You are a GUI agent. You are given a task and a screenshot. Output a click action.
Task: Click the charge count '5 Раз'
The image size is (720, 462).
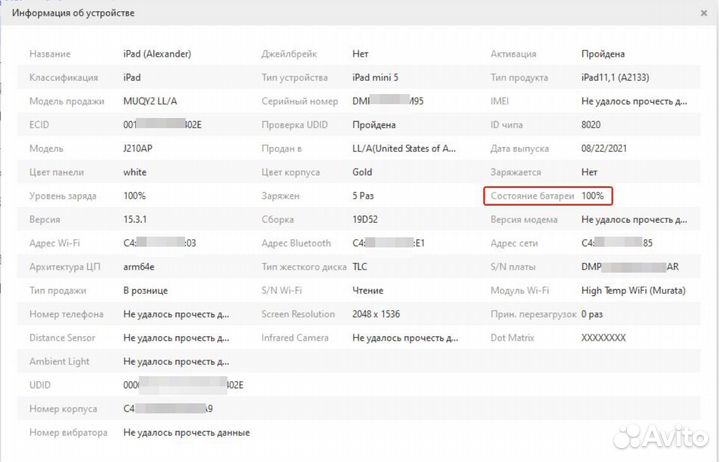363,196
